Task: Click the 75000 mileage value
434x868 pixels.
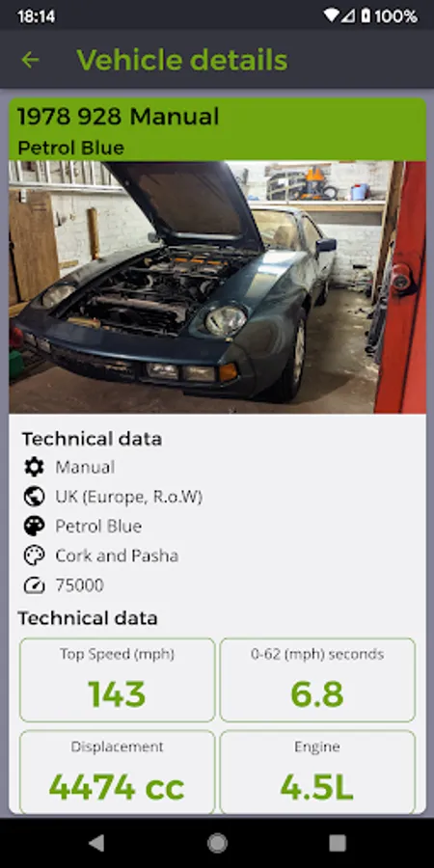Action: 79,585
